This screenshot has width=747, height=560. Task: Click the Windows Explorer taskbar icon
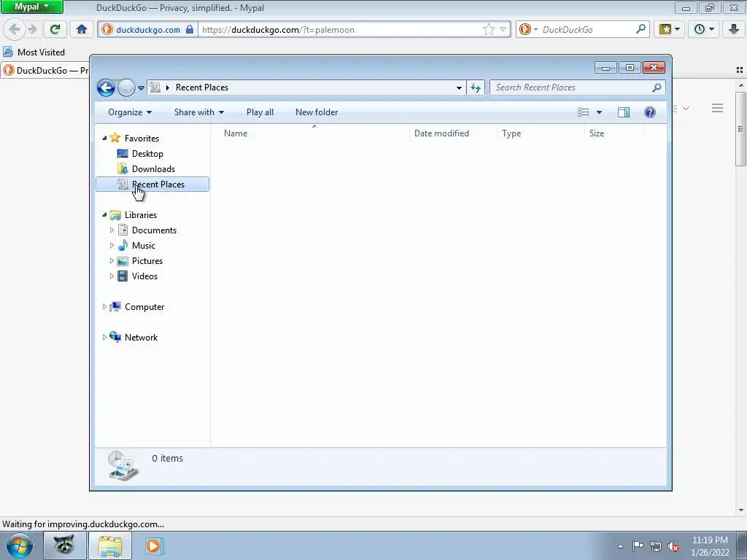click(110, 545)
